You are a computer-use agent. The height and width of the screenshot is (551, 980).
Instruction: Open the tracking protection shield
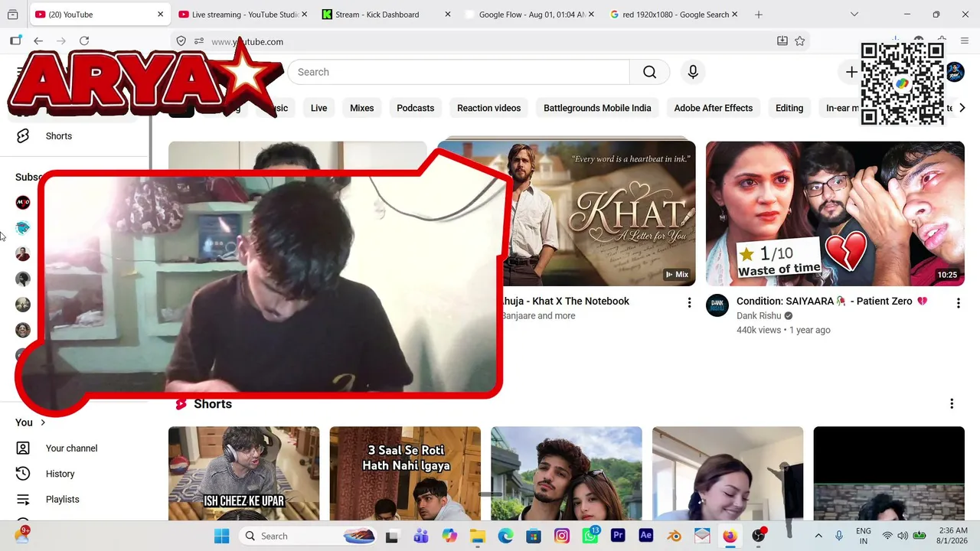tap(181, 41)
